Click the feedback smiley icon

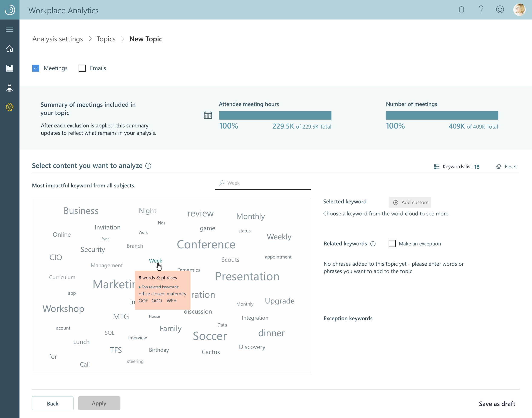click(500, 10)
